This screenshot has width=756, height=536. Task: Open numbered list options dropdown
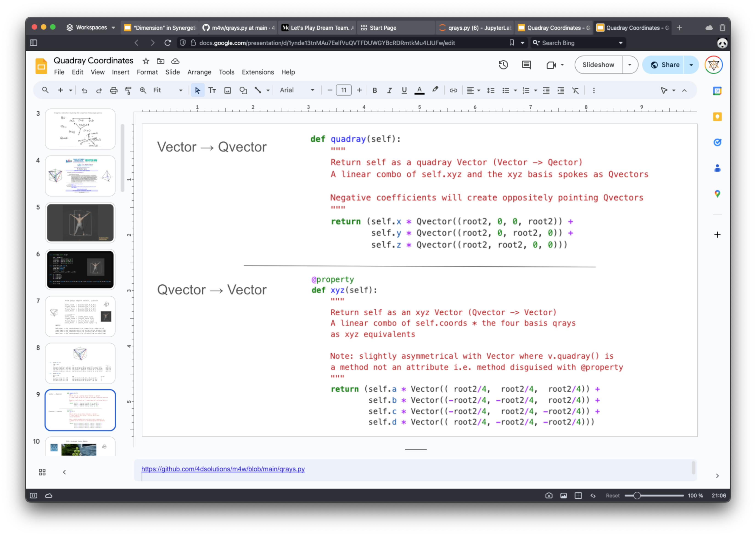point(535,90)
